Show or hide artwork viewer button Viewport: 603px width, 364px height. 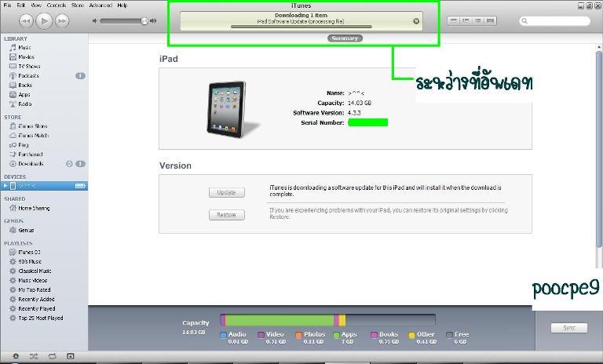tap(71, 356)
